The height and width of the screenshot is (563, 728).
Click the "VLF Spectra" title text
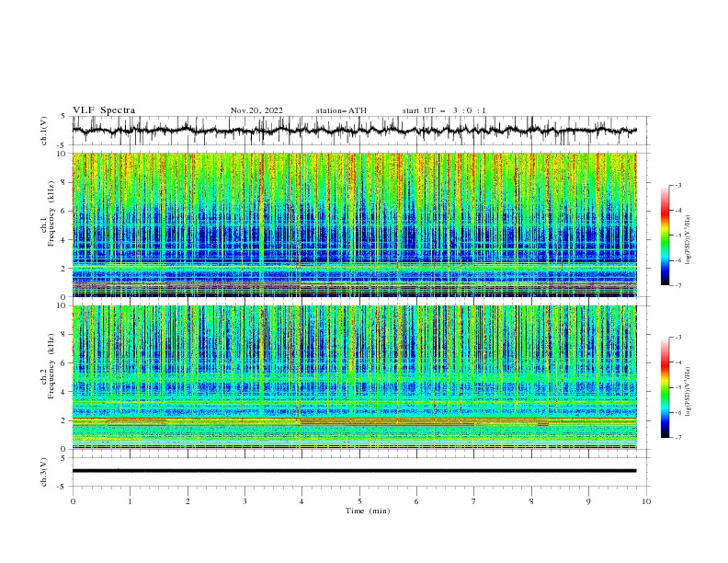104,110
